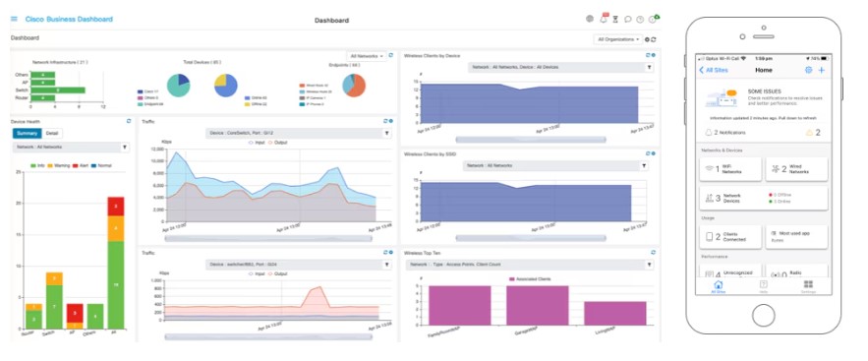
Task: Open the WiFi Networks card on the phone
Action: 730,169
